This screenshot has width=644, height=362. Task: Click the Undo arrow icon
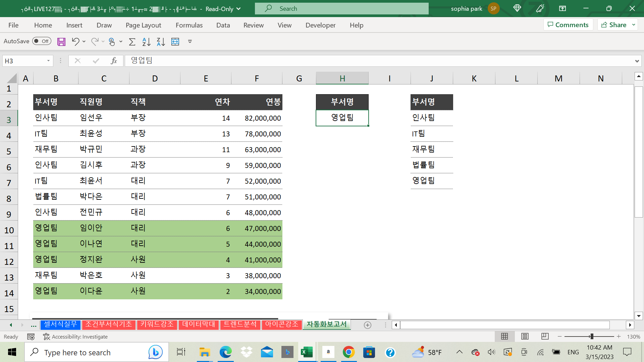pos(75,42)
